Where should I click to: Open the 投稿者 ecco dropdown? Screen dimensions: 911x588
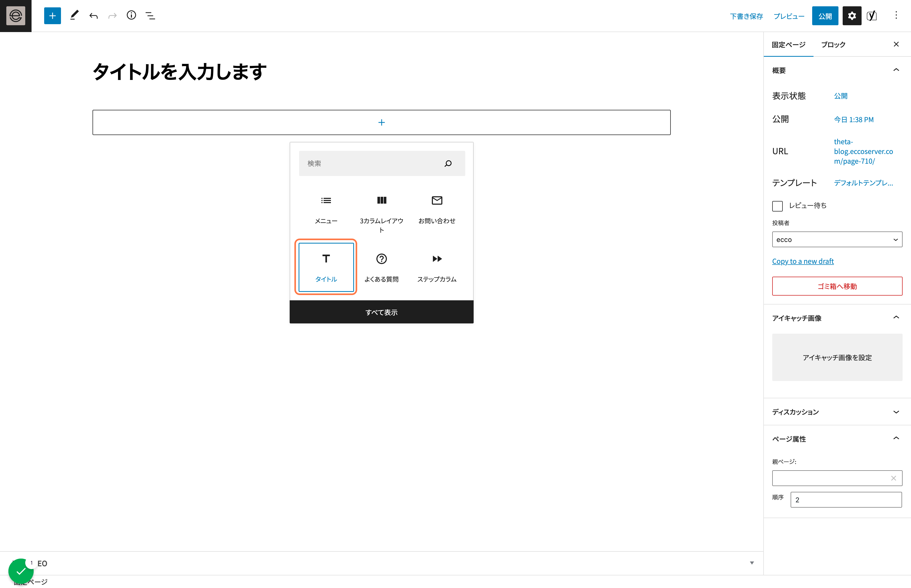[837, 239]
